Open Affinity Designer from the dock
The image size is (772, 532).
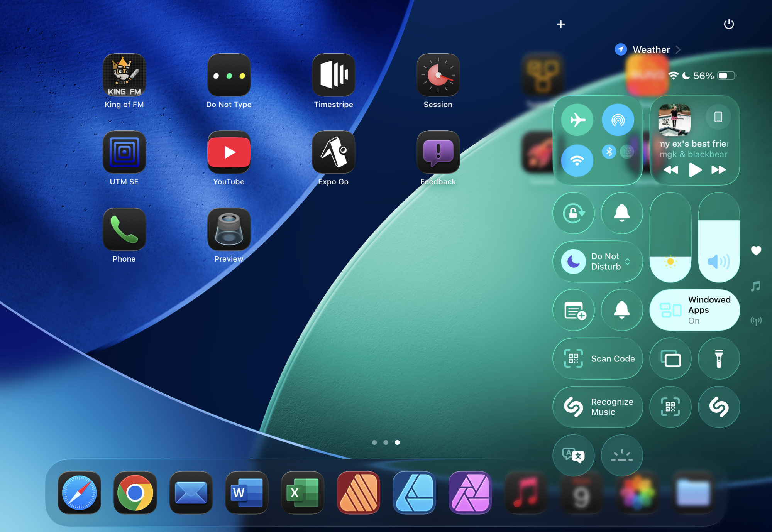(414, 493)
